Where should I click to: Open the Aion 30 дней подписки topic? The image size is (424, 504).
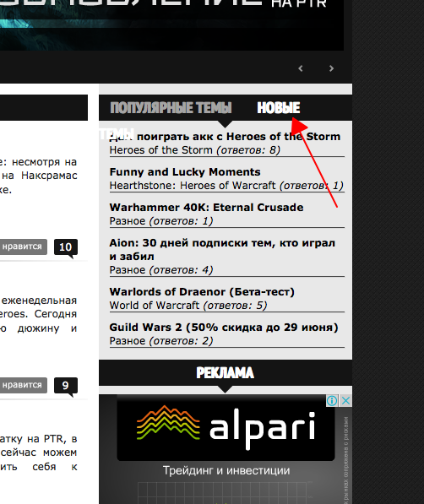point(222,250)
